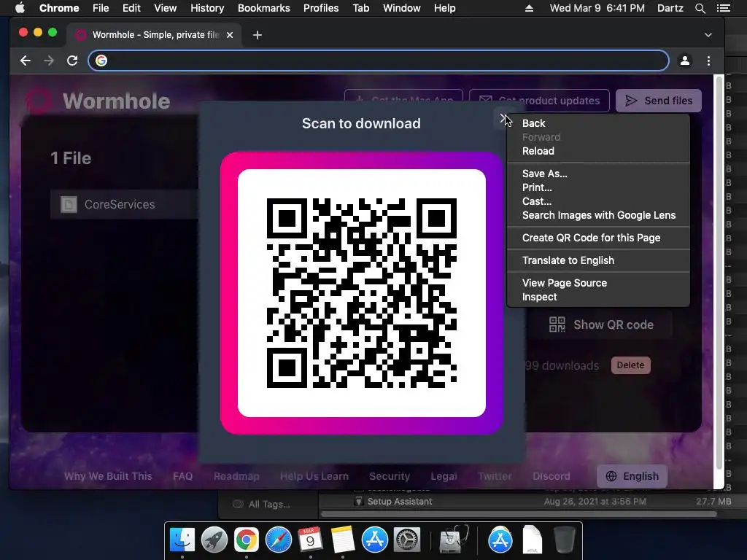Open Calendar from the Dock
The image size is (747, 560).
[310, 540]
